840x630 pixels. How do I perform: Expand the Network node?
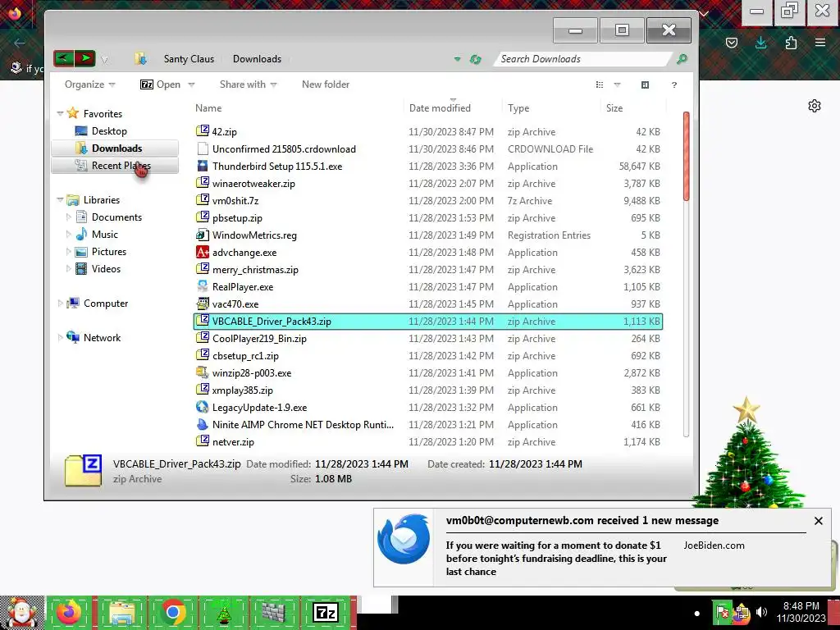click(60, 337)
